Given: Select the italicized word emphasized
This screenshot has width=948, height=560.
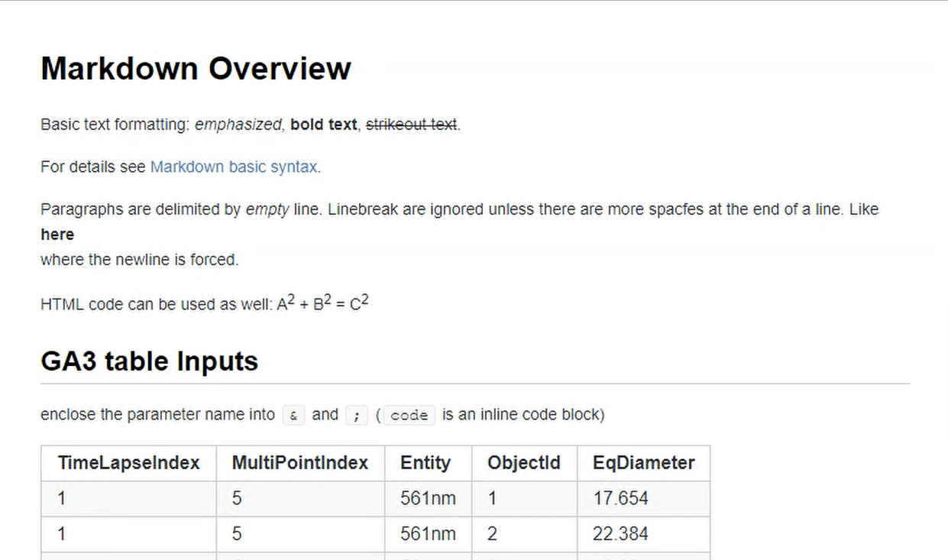Looking at the screenshot, I should point(238,124).
